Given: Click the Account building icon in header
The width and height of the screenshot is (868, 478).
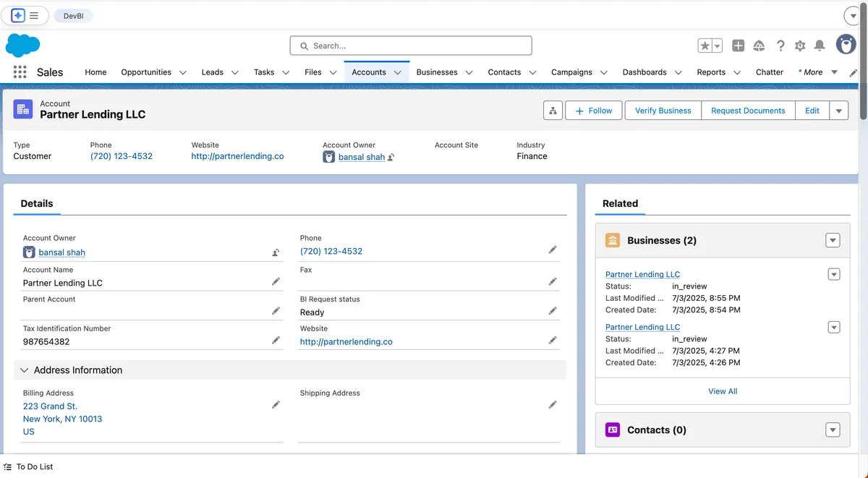Looking at the screenshot, I should click(23, 109).
